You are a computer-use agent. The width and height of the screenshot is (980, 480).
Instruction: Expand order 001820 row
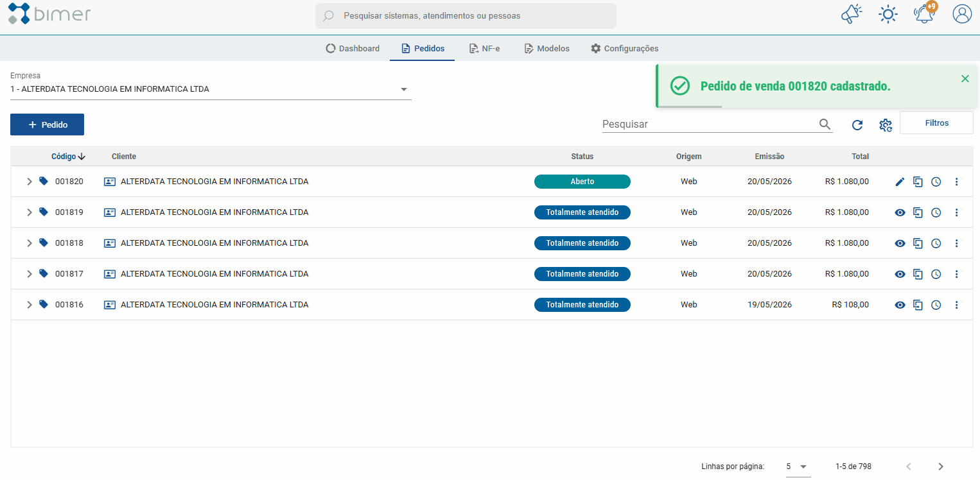click(x=29, y=182)
